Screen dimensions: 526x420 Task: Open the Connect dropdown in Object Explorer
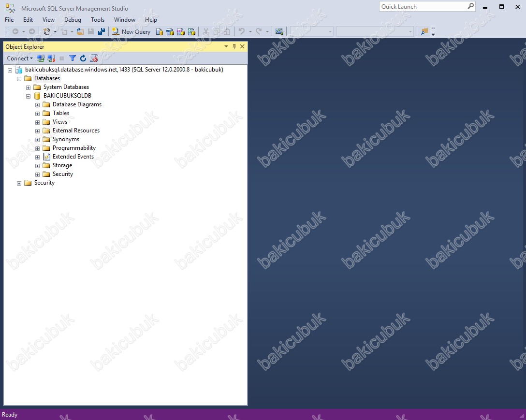20,58
